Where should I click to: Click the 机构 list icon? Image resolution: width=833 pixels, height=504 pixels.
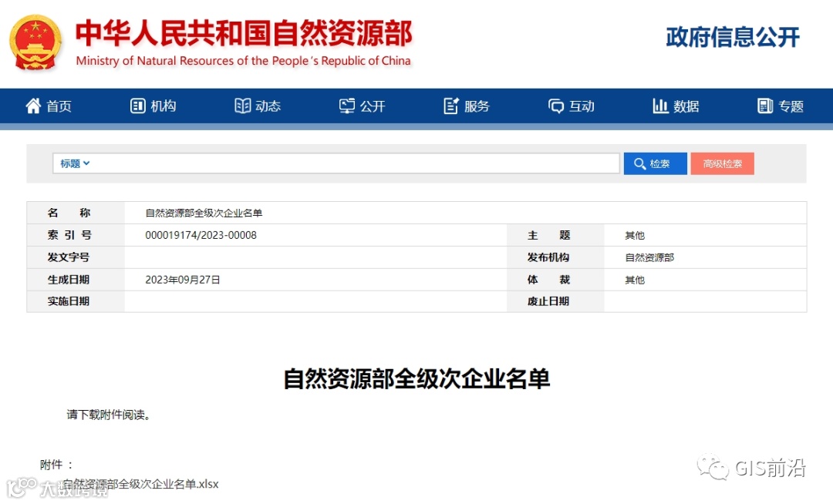pyautogui.click(x=137, y=106)
